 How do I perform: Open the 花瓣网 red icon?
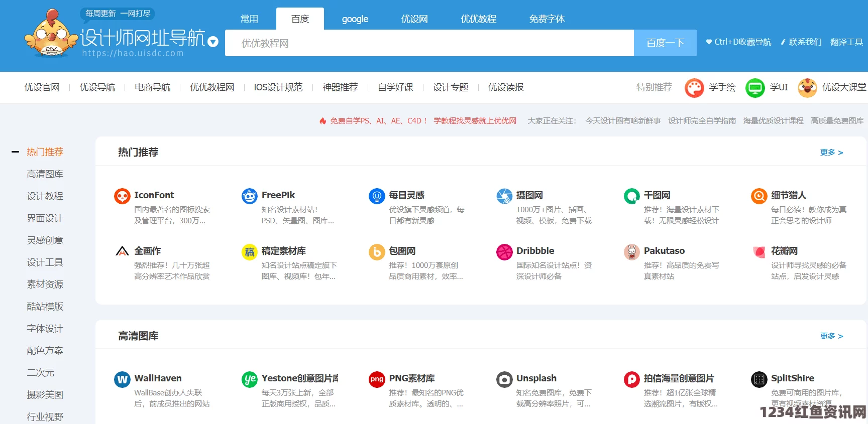point(759,252)
